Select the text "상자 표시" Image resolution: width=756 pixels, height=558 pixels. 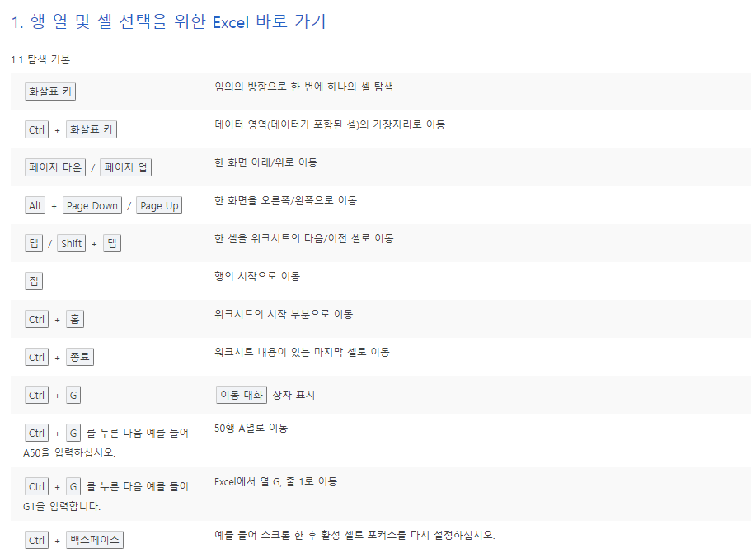(x=293, y=395)
